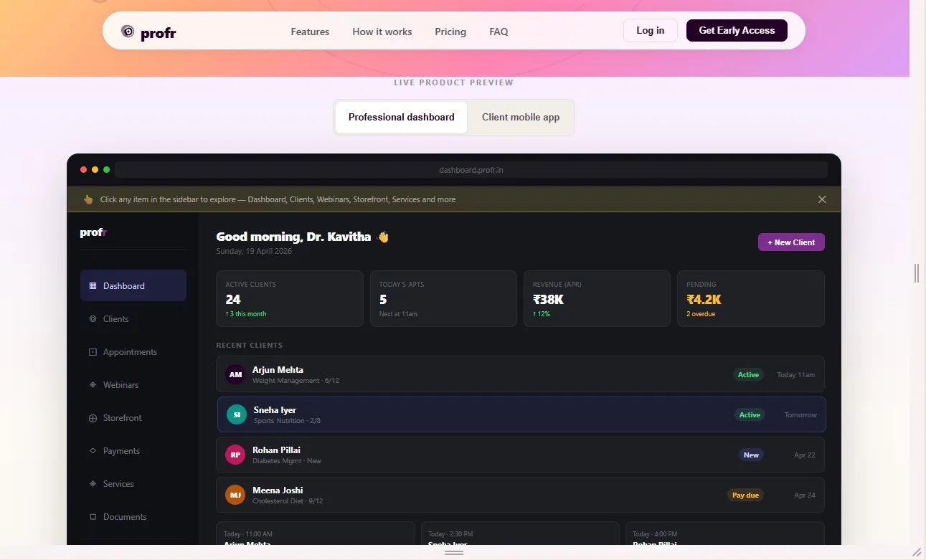Click the profr wordmark in navbar

click(x=159, y=33)
